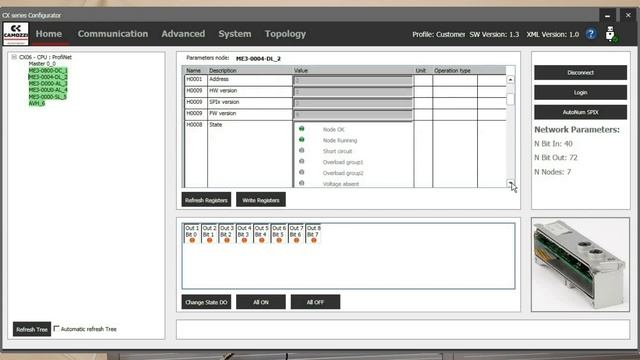Image resolution: width=640 pixels, height=360 pixels.
Task: Click the AutoNum SPIX button
Action: [580, 112]
